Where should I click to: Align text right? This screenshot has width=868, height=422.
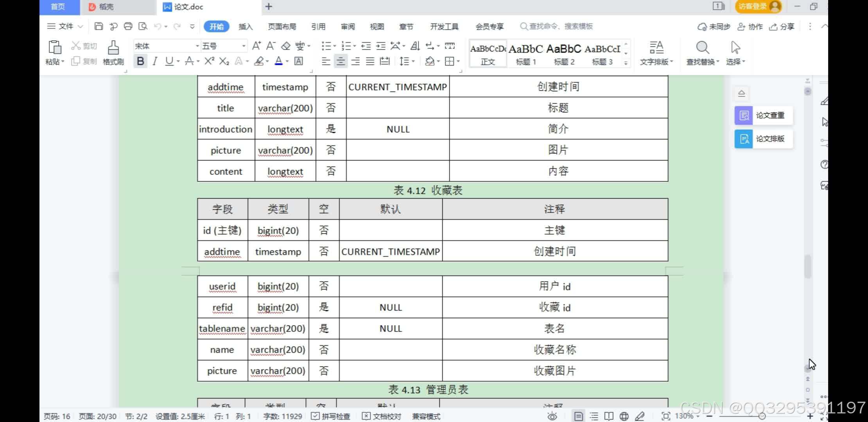tap(355, 61)
